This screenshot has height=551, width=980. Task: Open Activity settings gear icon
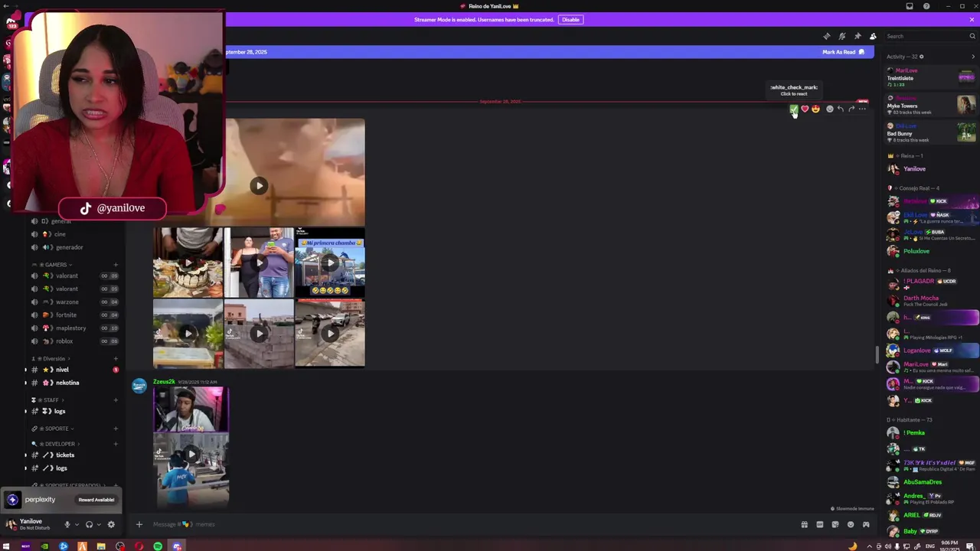[x=921, y=57]
